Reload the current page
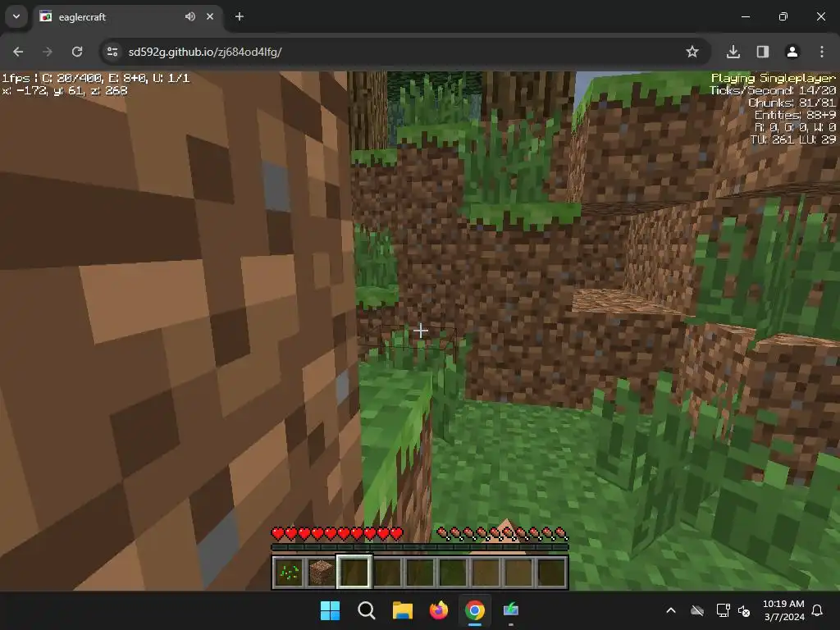The width and height of the screenshot is (840, 630). click(77, 52)
